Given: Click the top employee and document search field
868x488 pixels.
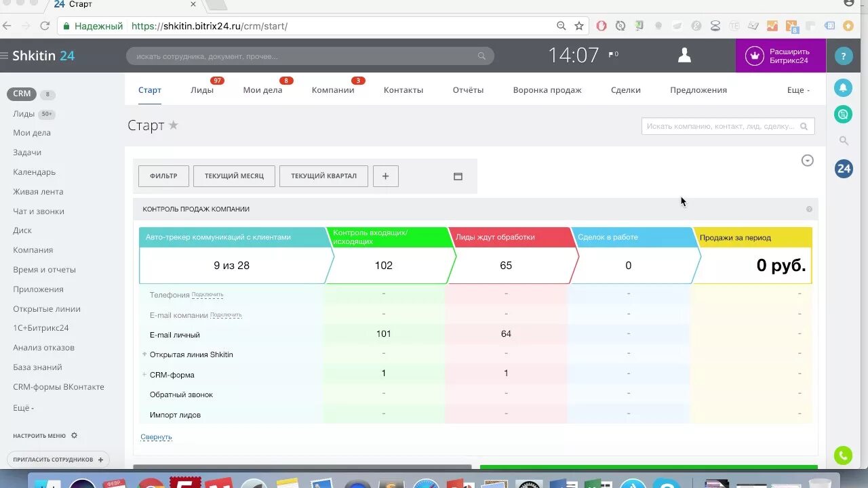Looking at the screenshot, I should (310, 56).
